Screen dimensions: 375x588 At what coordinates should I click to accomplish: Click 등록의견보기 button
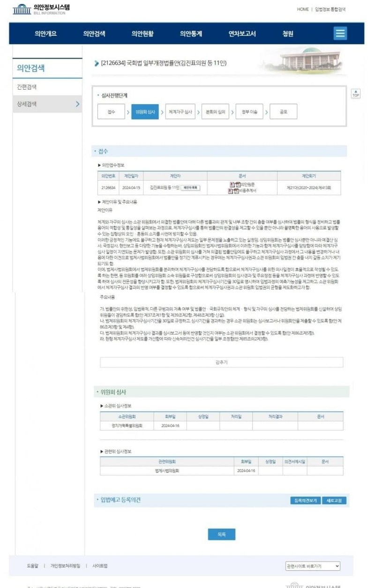(305, 501)
